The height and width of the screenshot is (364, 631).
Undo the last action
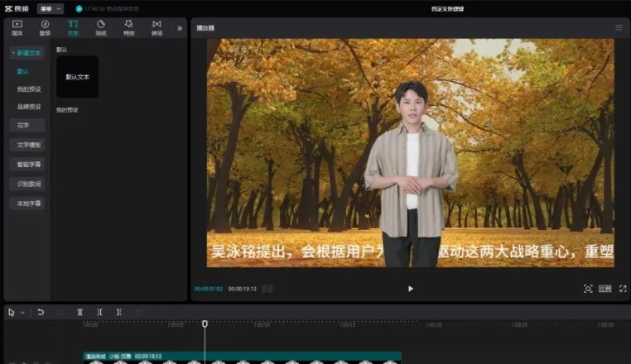41,312
